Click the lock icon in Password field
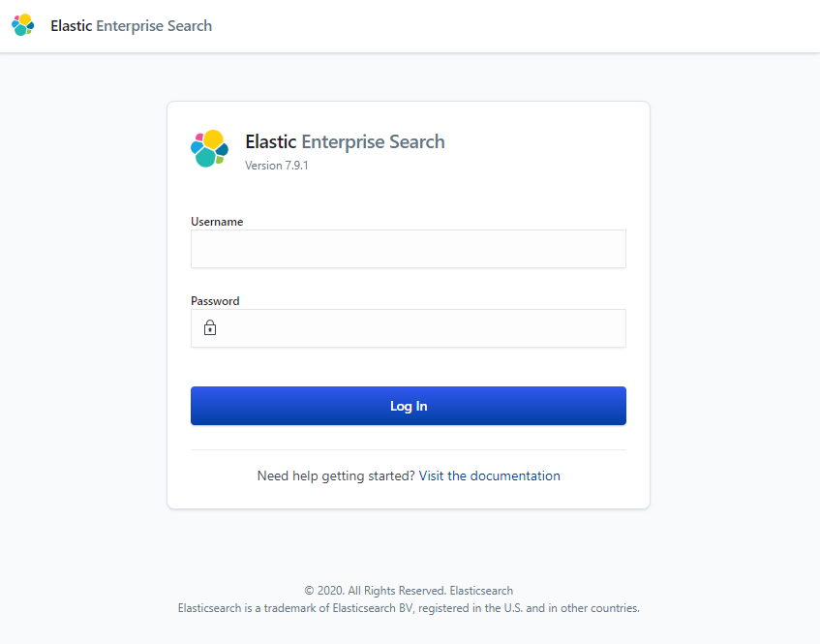The height and width of the screenshot is (644, 820). [x=210, y=327]
